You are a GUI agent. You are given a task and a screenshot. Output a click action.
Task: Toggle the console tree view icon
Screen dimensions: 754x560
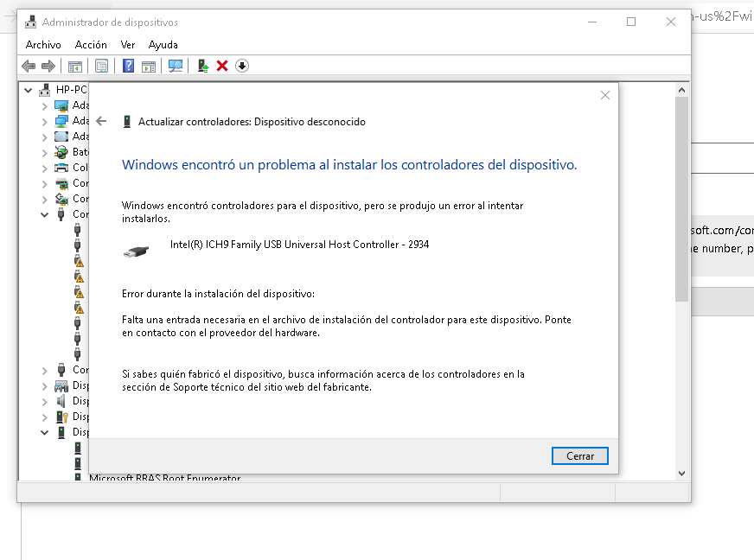[75, 67]
